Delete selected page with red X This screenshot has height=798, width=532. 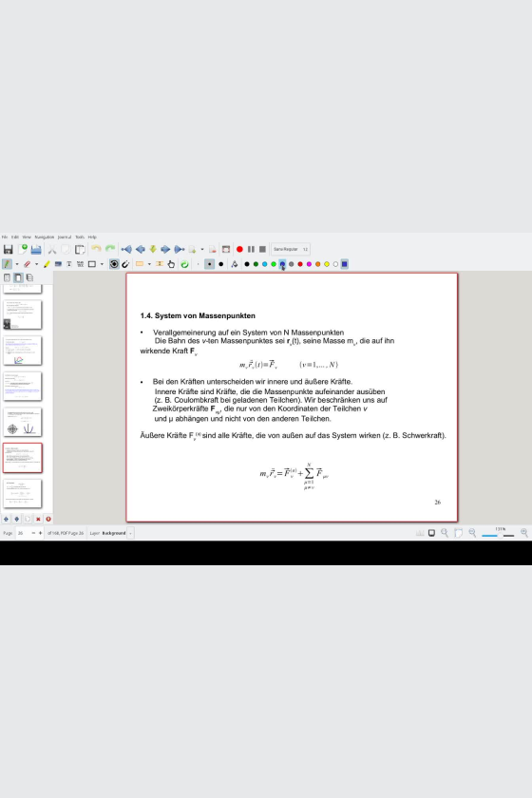pos(38,519)
